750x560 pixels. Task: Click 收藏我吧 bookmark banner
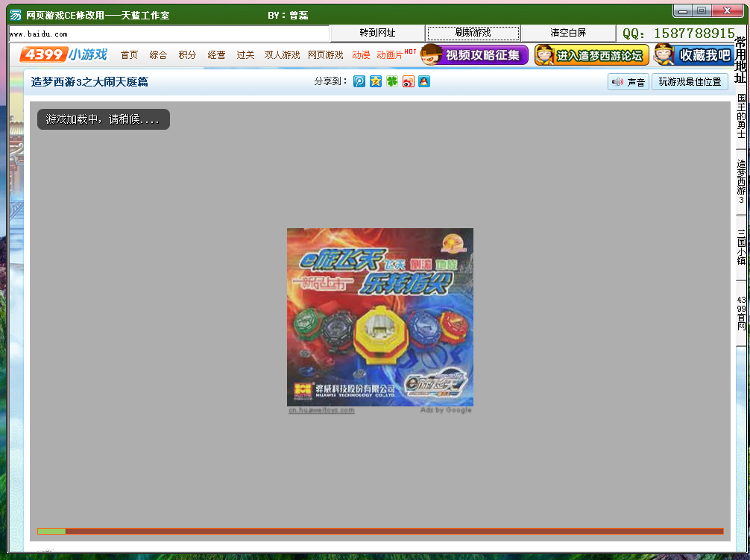click(x=693, y=54)
